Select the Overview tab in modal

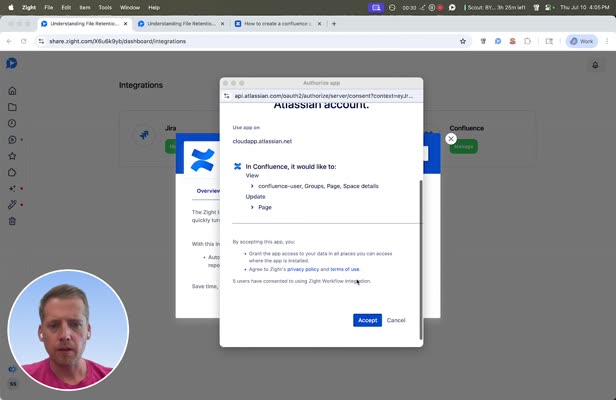coord(208,191)
